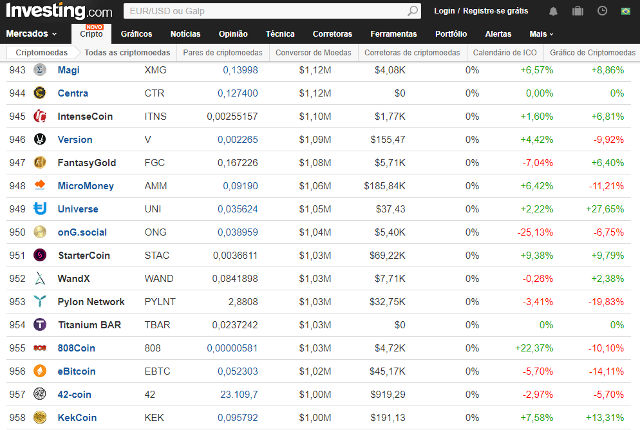The height and width of the screenshot is (430, 640).
Task: Select Calendário de ICO submenu
Action: click(x=505, y=53)
